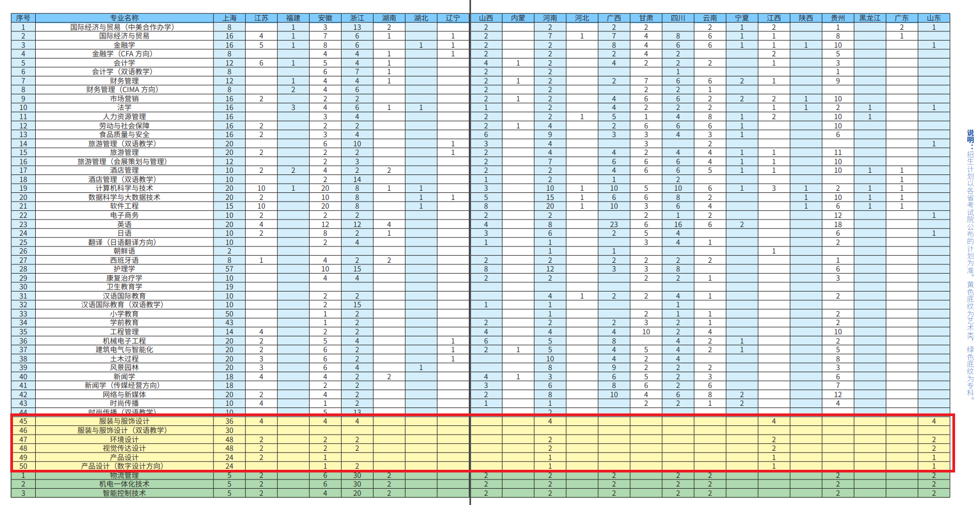This screenshot has width=980, height=505.
Task: Select the 计算机科学与技术 major name
Action: tap(125, 188)
